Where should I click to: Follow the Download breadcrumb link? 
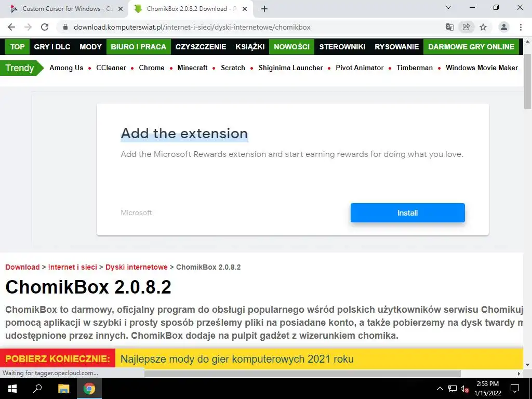point(22,267)
